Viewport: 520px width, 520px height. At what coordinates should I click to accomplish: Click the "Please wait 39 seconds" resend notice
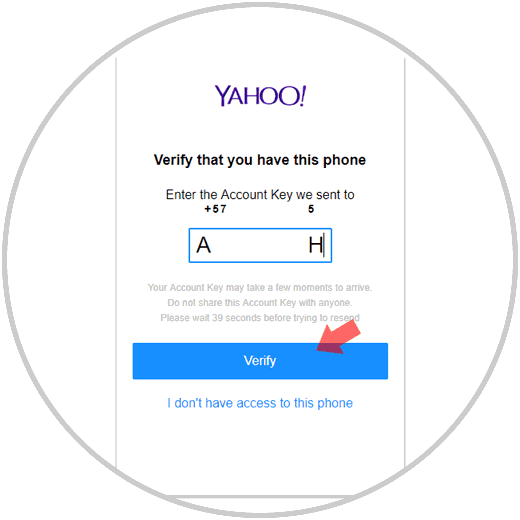point(260,318)
